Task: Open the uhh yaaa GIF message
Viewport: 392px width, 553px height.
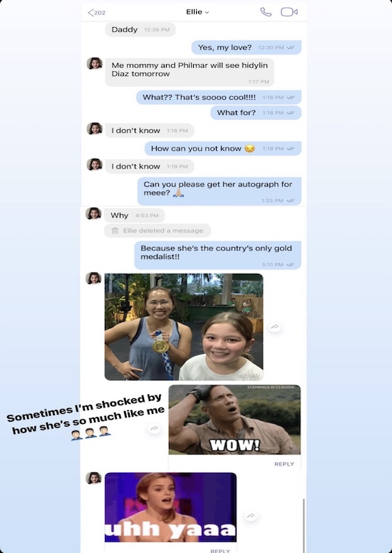Action: (170, 507)
